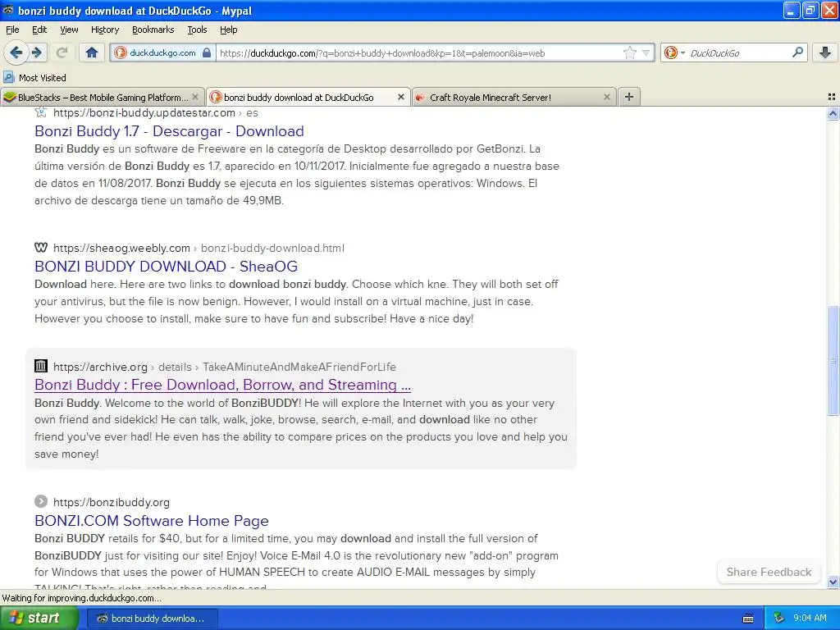Screen dimensions: 840x630
Task: Select the bonzi buddy taskbar window button
Action: 152,619
